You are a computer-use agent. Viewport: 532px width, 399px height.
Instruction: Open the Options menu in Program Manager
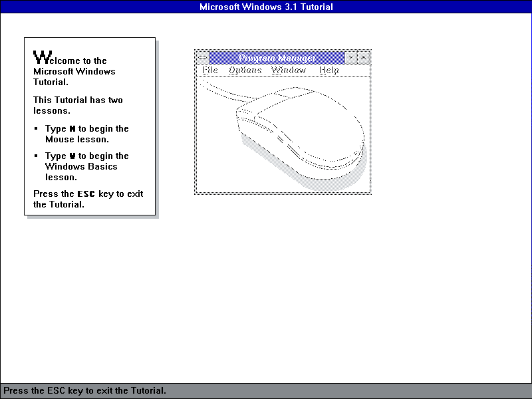245,70
